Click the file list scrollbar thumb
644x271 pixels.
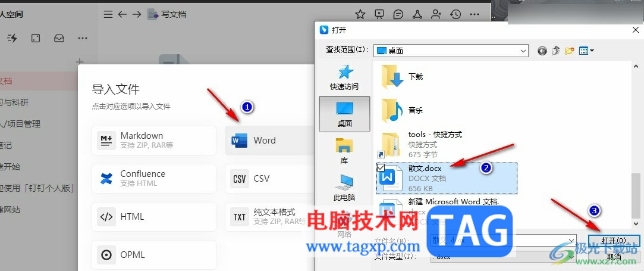tap(635, 195)
